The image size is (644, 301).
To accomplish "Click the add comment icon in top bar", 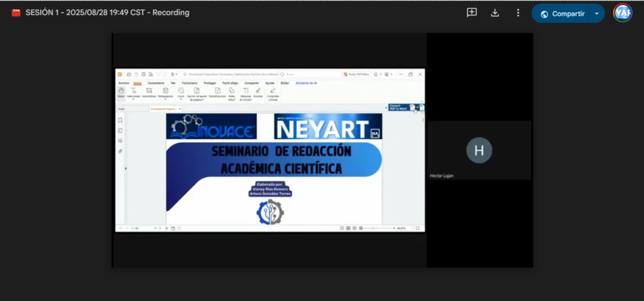I will point(471,13).
